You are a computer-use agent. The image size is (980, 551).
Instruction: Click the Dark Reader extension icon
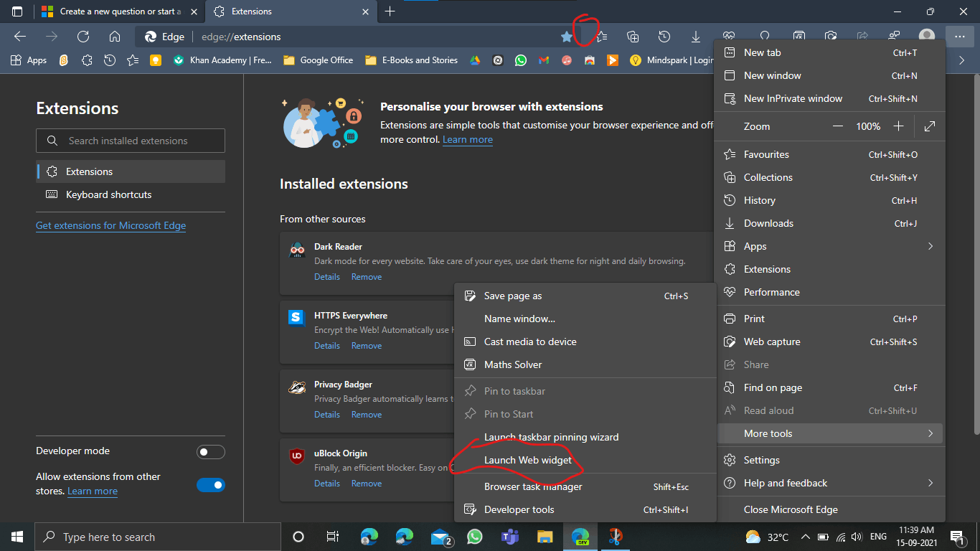297,250
